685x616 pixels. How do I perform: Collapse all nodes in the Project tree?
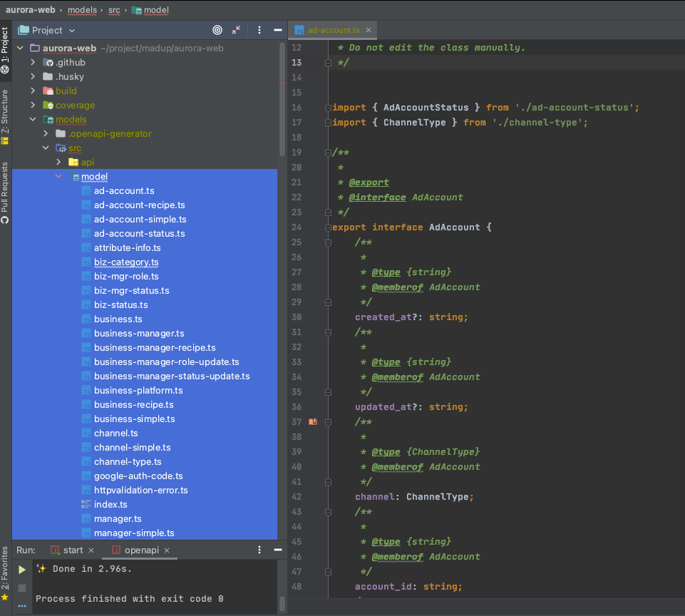coord(236,30)
